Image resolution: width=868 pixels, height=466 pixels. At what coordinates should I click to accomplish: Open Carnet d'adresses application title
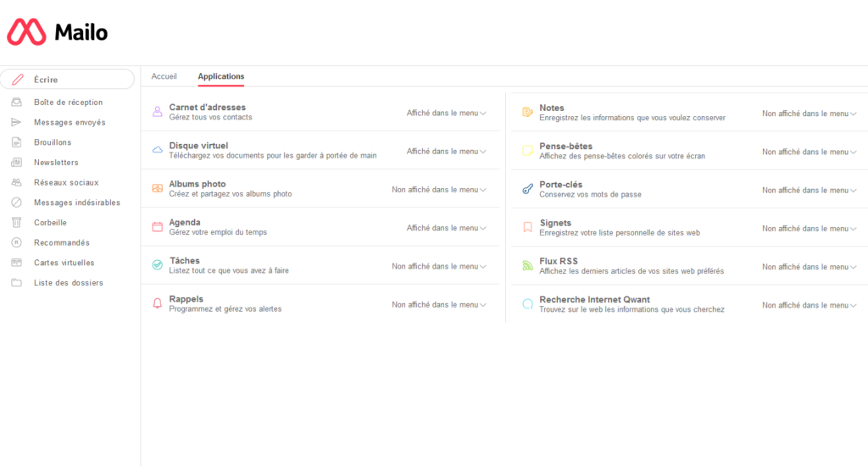207,108
